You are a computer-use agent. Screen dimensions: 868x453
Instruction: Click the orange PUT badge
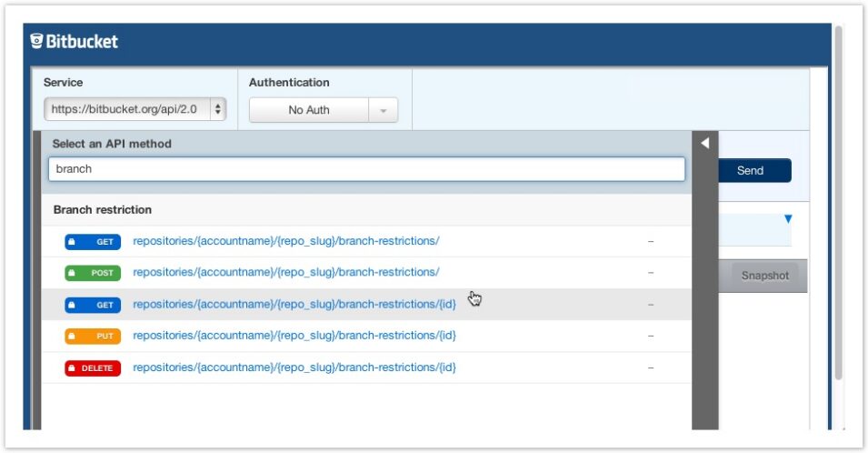coord(93,337)
